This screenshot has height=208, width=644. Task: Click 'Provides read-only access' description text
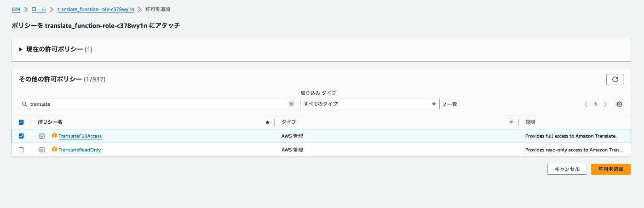[x=575, y=150]
